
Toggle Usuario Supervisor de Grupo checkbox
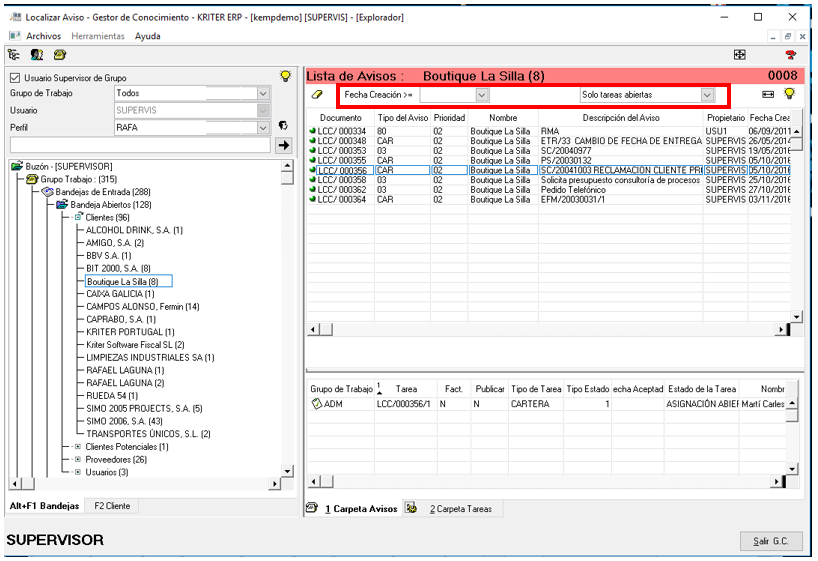pos(15,78)
